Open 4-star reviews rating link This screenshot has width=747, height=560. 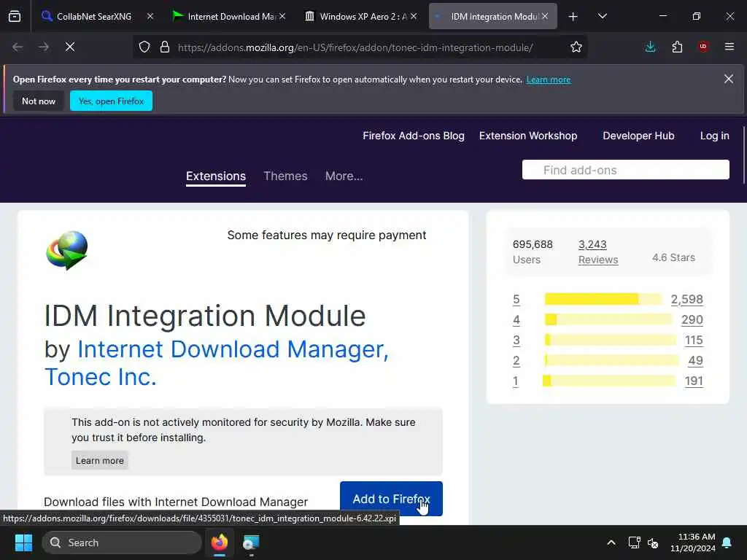pos(516,320)
